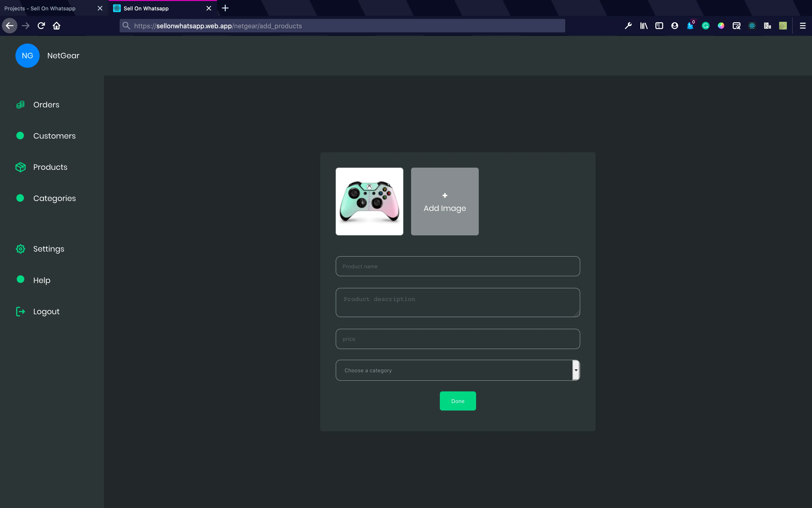Open the Products section
812x508 pixels.
click(50, 167)
